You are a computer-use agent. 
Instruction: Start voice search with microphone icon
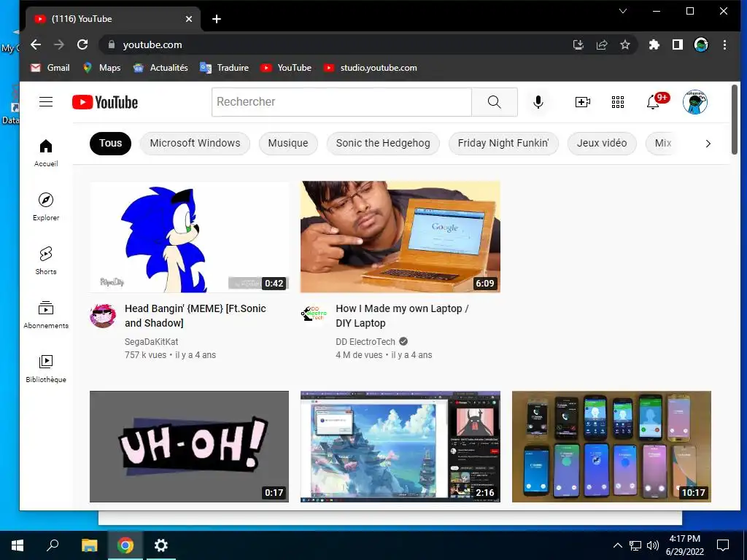pyautogui.click(x=538, y=102)
